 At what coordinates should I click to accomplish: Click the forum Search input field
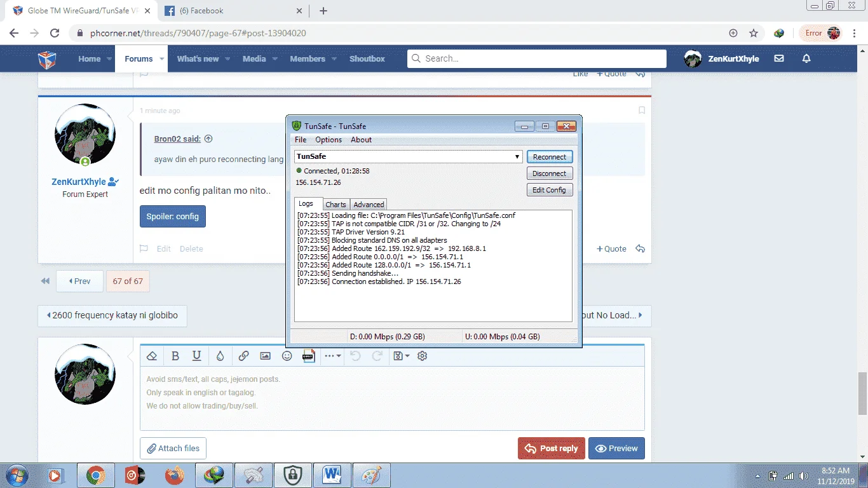point(537,58)
